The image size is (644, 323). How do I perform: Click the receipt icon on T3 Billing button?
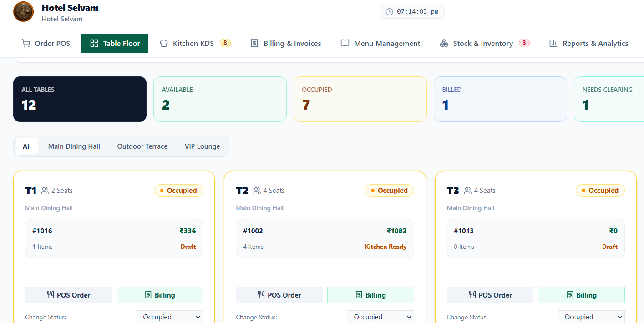pyautogui.click(x=570, y=295)
